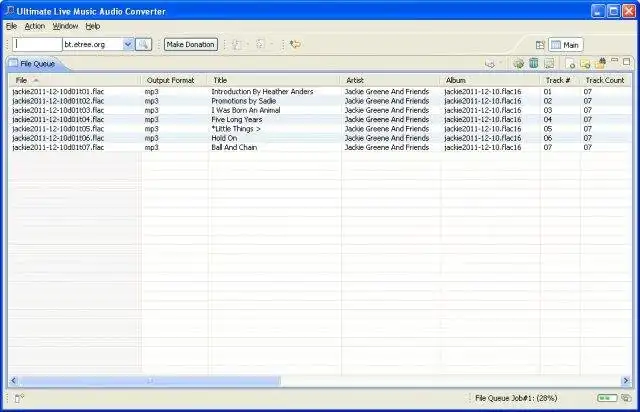Select row jackie2011-12-10d01t05.flac
Image resolution: width=640 pixels, height=412 pixels.
(x=320, y=129)
